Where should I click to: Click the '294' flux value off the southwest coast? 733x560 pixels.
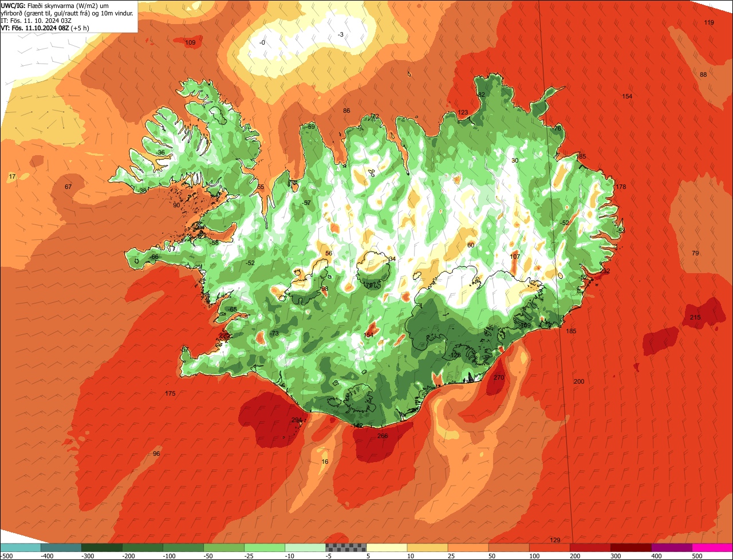click(x=296, y=420)
